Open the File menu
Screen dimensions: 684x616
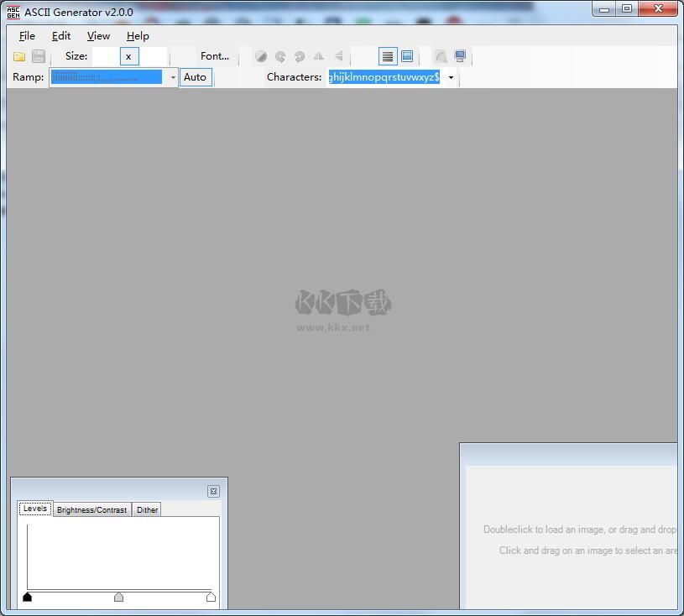tap(27, 36)
